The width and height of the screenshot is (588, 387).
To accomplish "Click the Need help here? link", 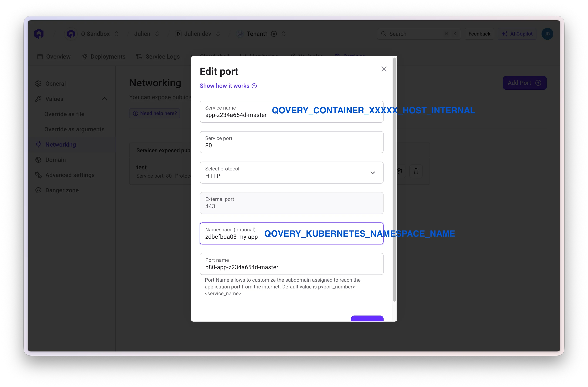I will click(x=155, y=113).
